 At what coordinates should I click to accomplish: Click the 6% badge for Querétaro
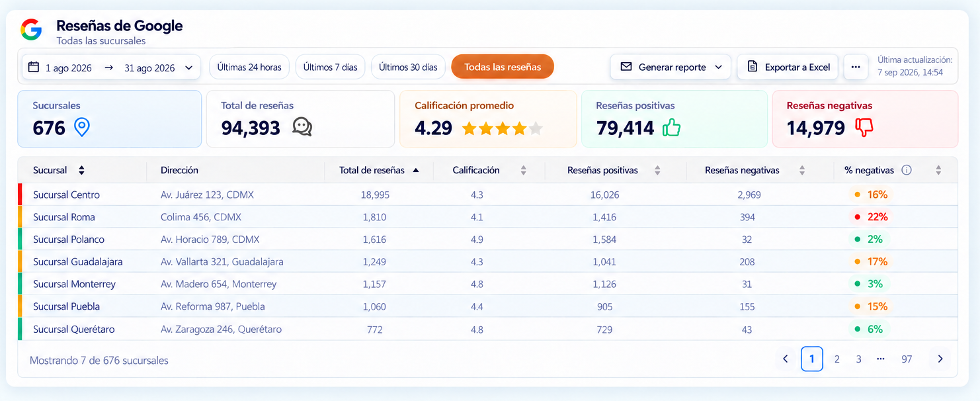868,329
